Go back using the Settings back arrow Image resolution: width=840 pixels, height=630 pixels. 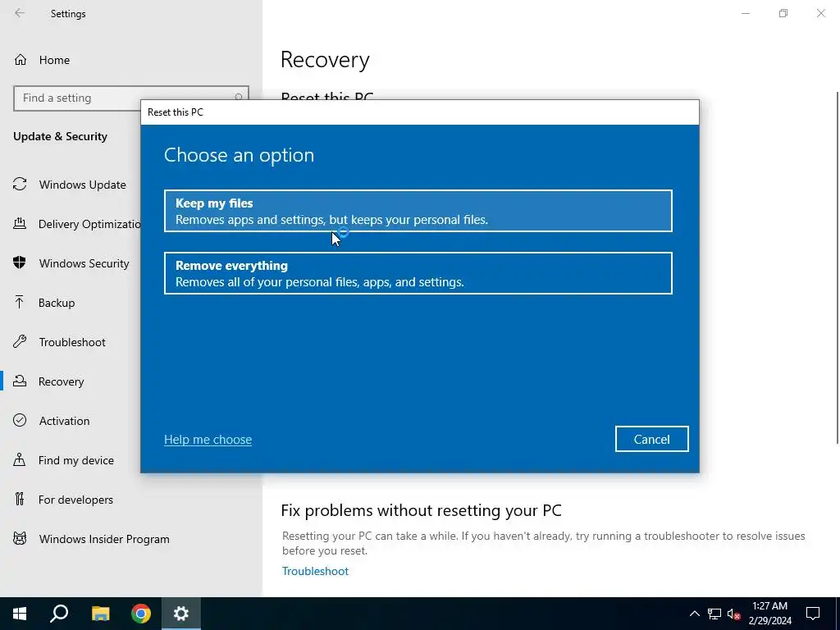(x=20, y=13)
